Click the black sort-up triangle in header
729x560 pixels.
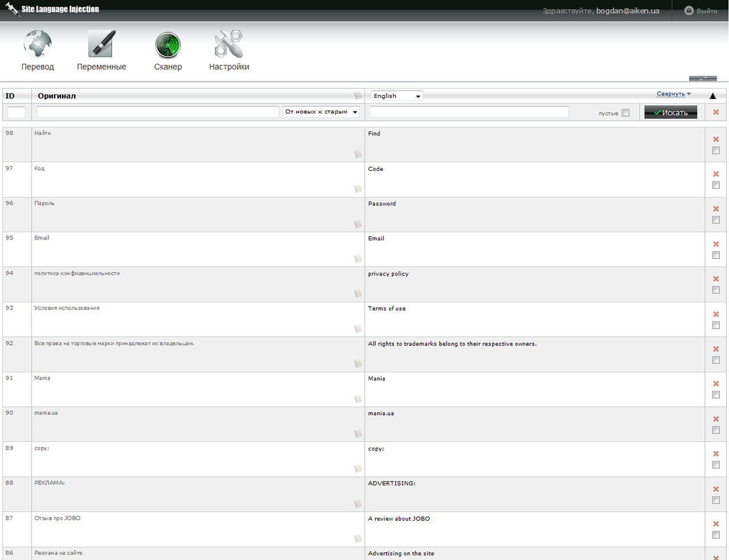click(712, 96)
